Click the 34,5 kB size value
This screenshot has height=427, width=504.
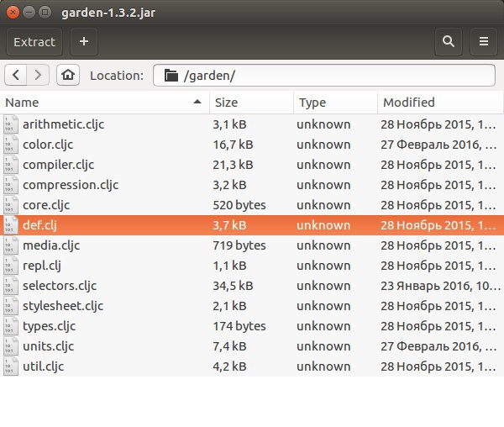click(x=233, y=286)
